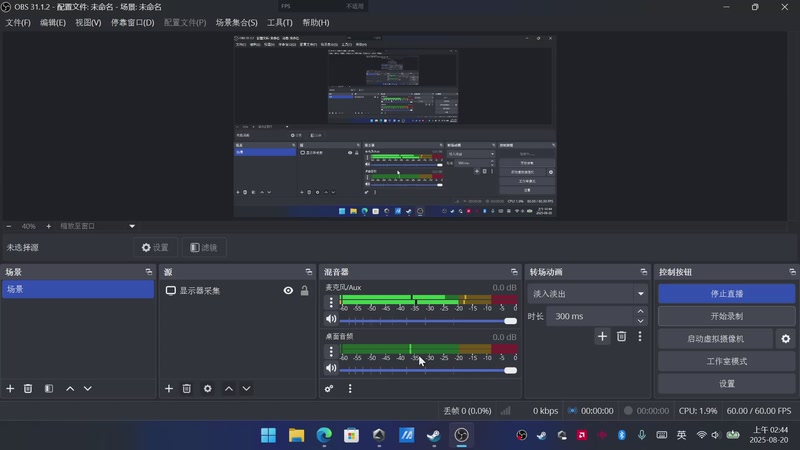Click source toolbar 设置 button
The width and height of the screenshot is (800, 450).
point(155,247)
